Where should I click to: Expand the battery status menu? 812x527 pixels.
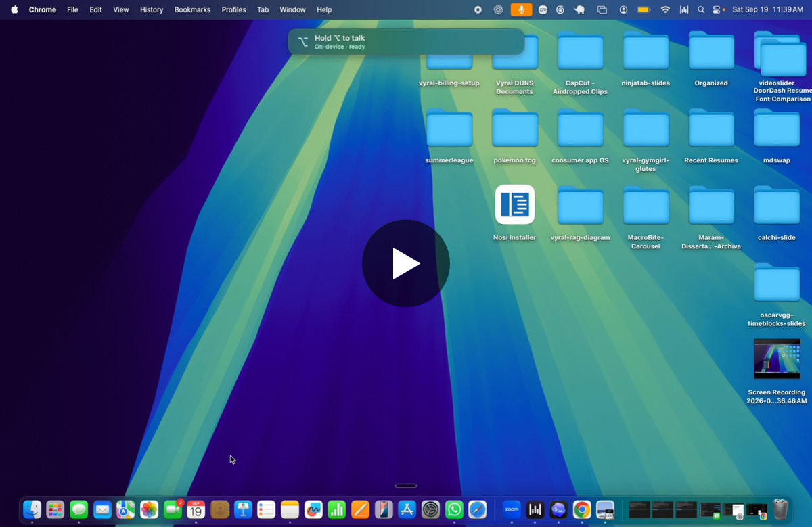(x=644, y=9)
